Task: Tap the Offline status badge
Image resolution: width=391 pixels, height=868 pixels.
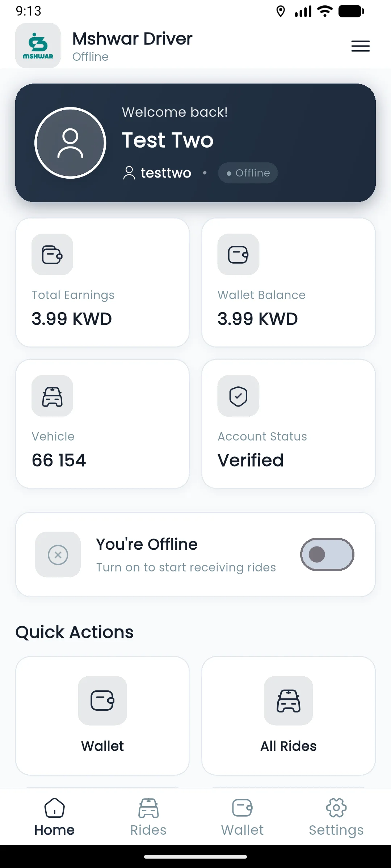Action: 248,173
